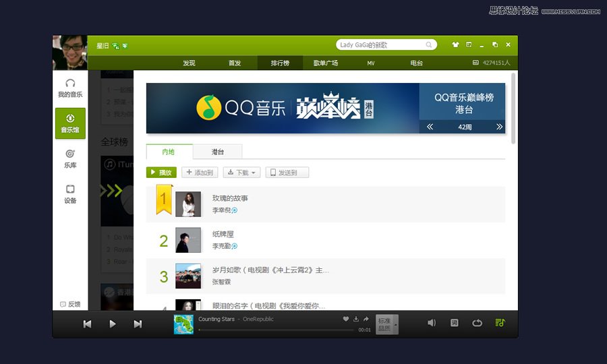
Task: Click the vertical scrollbar of the chart list
Action: pos(513,109)
